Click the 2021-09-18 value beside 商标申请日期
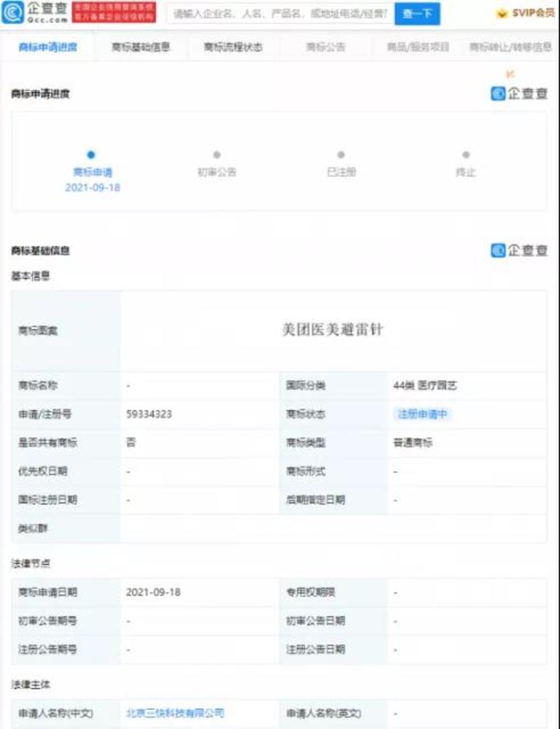The width and height of the screenshot is (560, 729). (x=153, y=592)
